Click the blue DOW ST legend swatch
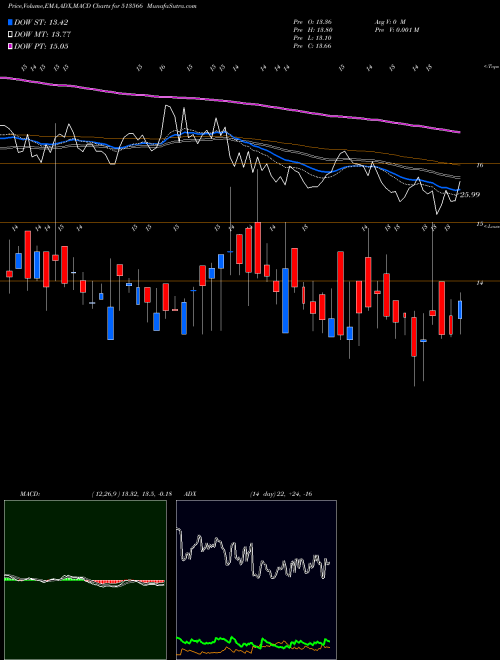Screen dimensions: 500x660 point(11,22)
